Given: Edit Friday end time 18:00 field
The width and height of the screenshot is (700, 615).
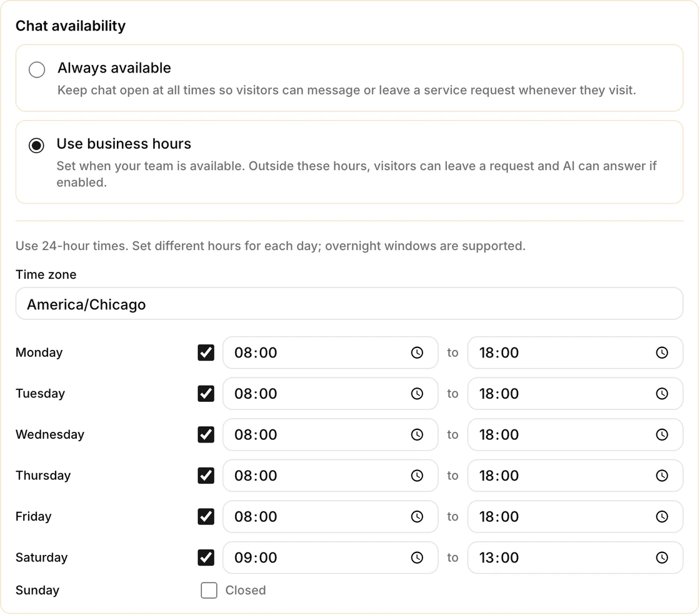Looking at the screenshot, I should click(576, 517).
